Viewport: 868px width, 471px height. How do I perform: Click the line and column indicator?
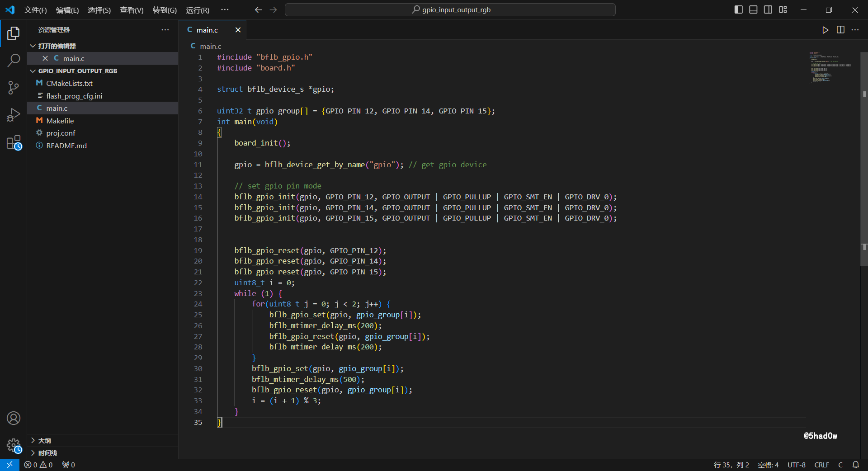pos(731,465)
